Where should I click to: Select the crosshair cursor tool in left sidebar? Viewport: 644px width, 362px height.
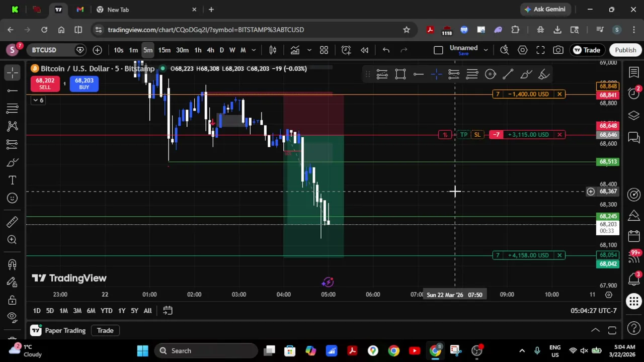[x=13, y=73]
